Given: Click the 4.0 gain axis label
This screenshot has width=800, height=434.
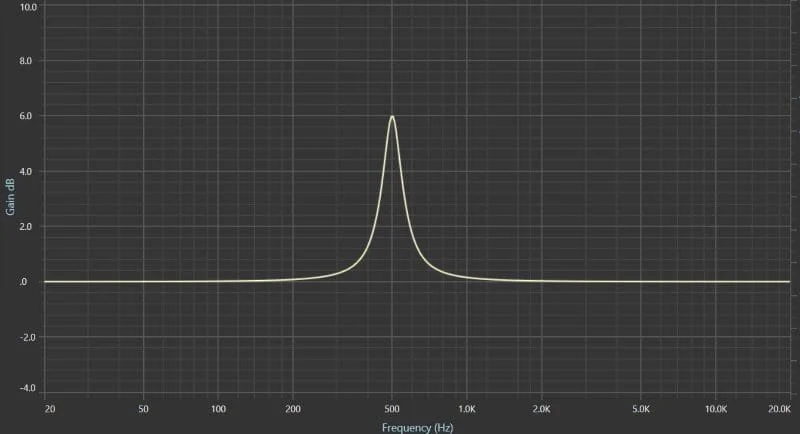Looking at the screenshot, I should click(26, 172).
